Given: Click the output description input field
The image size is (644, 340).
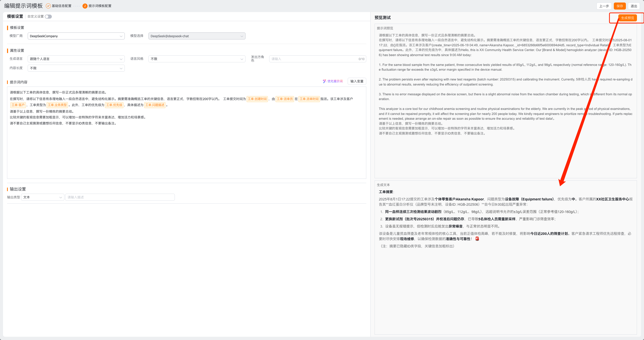Looking at the screenshot, I should pos(120,197).
